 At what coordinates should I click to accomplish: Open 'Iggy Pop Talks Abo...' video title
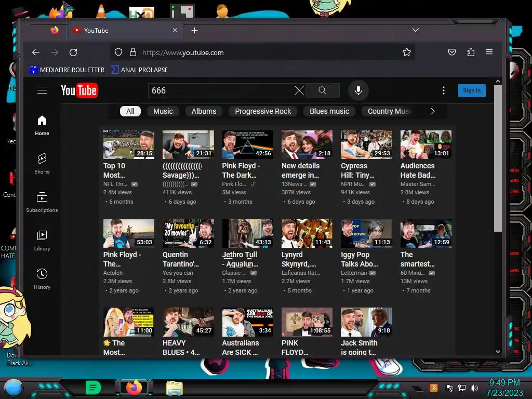click(360, 259)
